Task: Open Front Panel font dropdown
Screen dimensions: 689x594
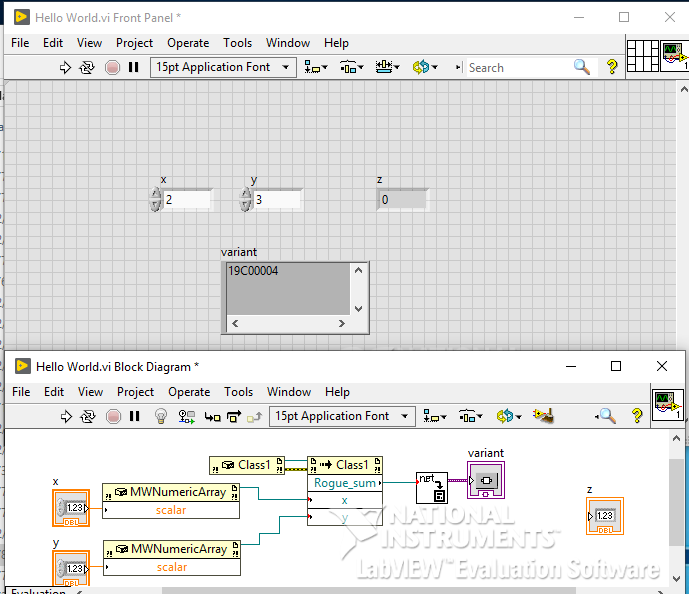Action: 223,67
